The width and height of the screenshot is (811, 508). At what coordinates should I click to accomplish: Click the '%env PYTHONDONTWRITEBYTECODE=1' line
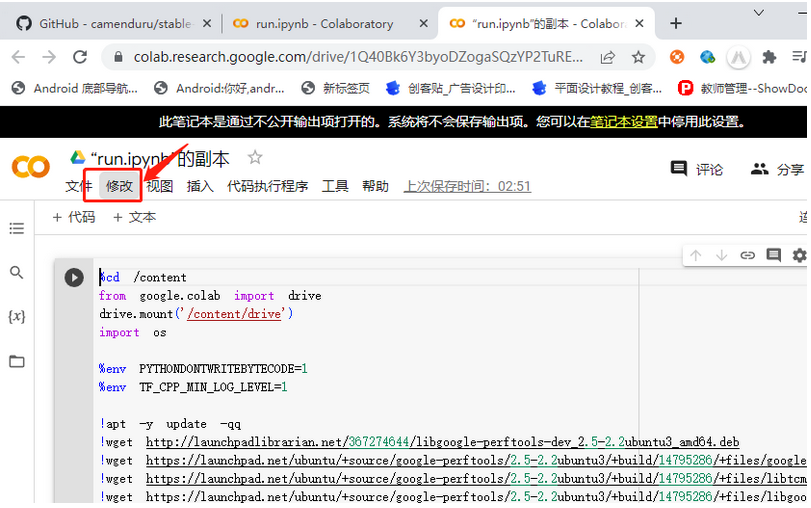click(203, 369)
